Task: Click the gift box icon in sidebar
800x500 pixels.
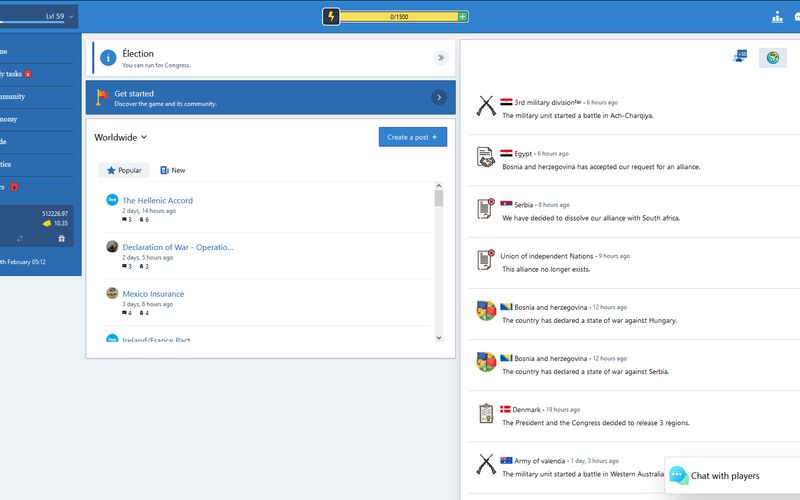Action: pos(61,238)
